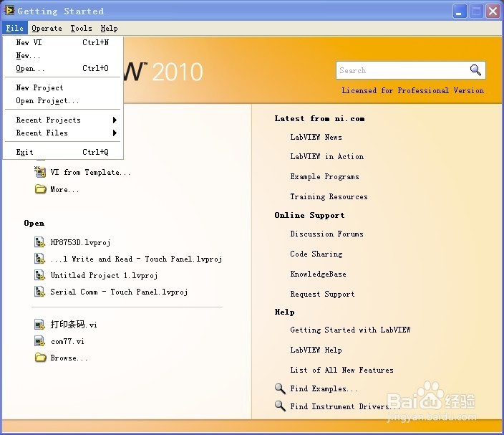Click Licensed for Professional Version text
Viewport: 504px width, 435px height.
(x=412, y=90)
